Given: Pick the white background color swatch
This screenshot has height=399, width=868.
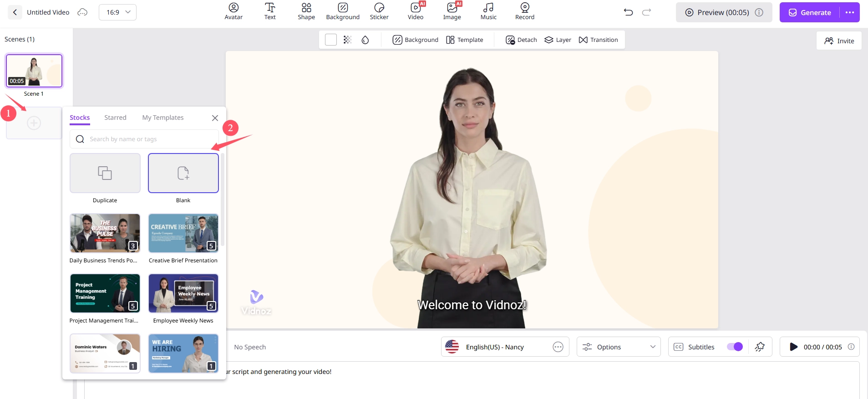Looking at the screenshot, I should point(331,40).
